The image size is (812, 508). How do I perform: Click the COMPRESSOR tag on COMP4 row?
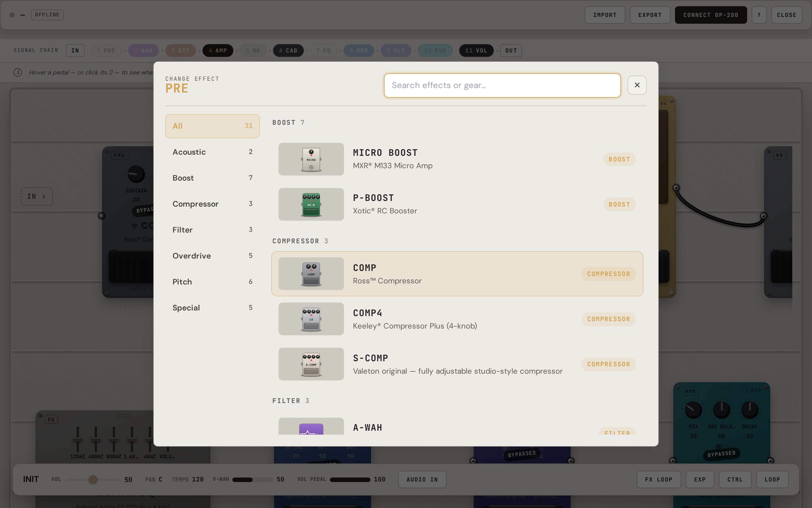click(608, 319)
